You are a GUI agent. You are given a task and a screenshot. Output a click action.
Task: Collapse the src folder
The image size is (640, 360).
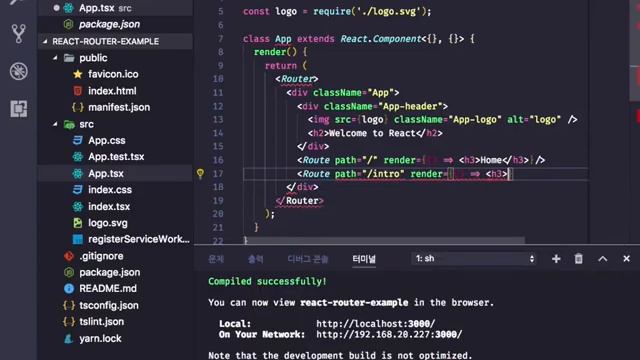[x=55, y=124]
